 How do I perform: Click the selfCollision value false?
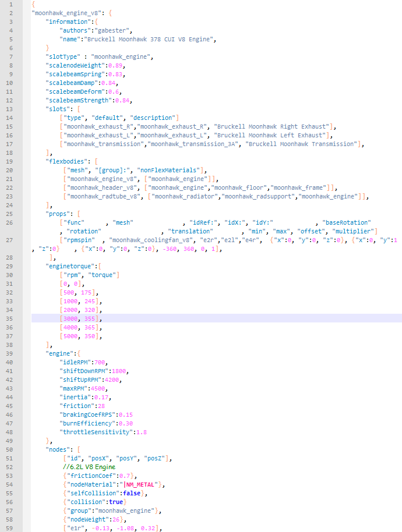[132, 494]
